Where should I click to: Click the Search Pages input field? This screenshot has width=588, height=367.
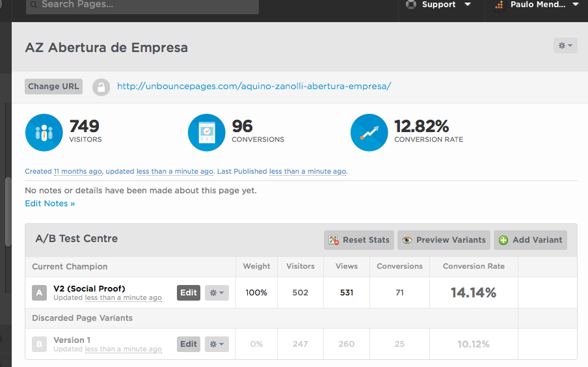[x=142, y=5]
